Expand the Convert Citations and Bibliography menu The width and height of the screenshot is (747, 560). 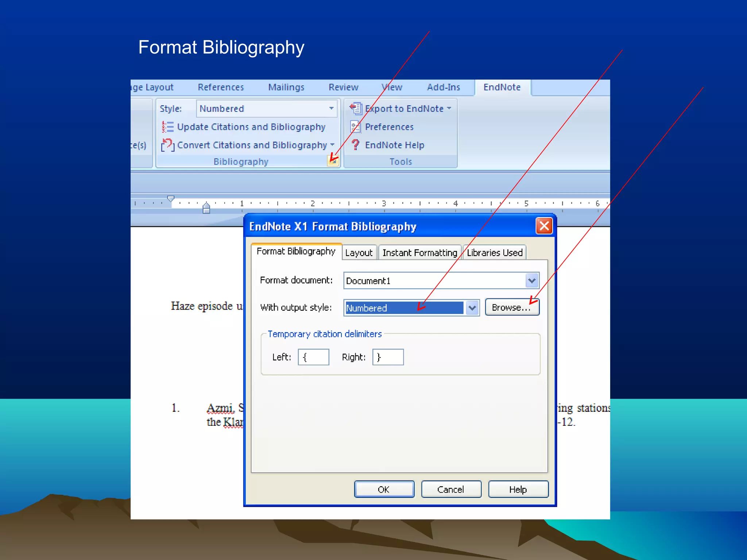click(x=332, y=145)
